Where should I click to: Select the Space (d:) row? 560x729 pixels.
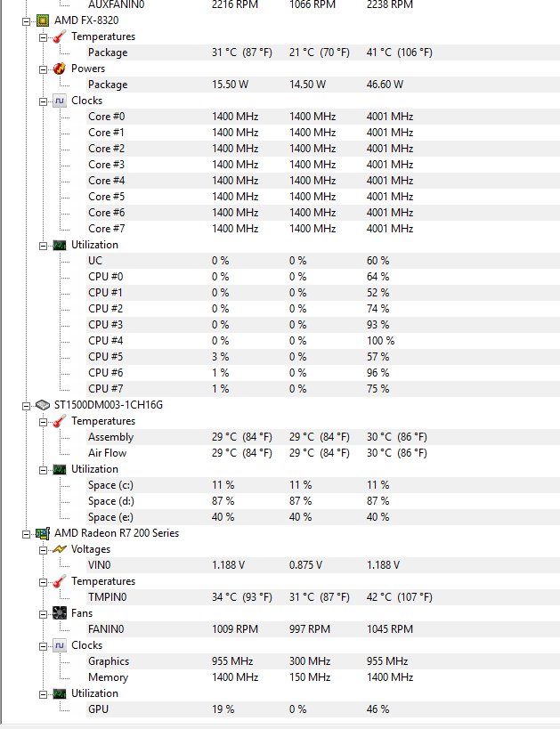pyautogui.click(x=114, y=501)
